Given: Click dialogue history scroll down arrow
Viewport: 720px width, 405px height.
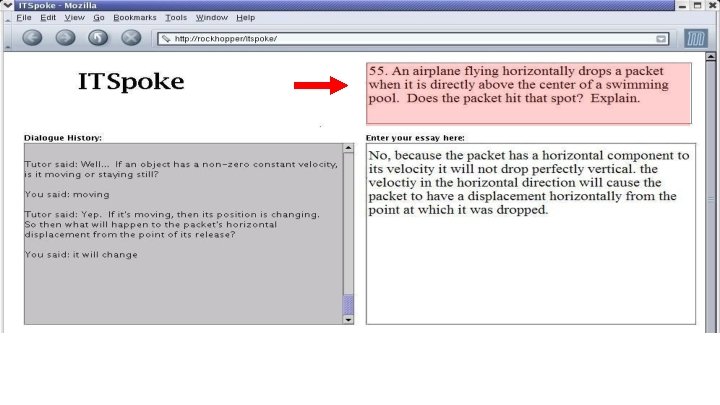Looking at the screenshot, I should point(348,320).
